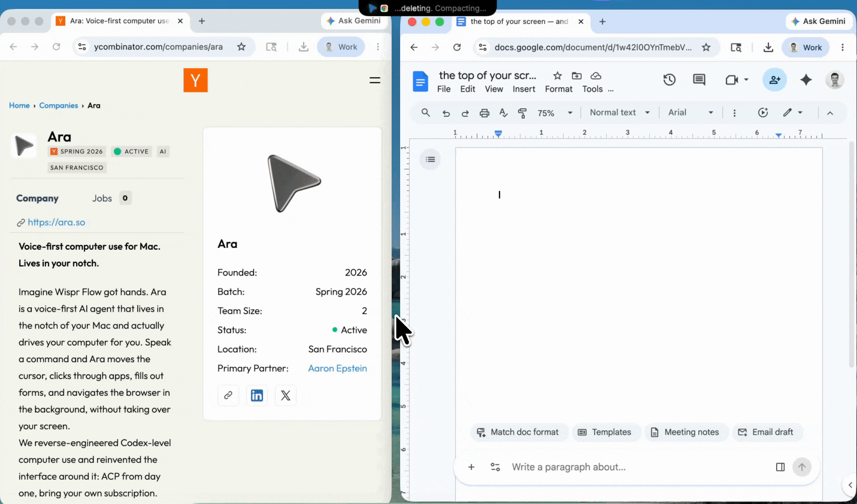Open downloads in the YC browser window
857x504 pixels.
point(303,47)
